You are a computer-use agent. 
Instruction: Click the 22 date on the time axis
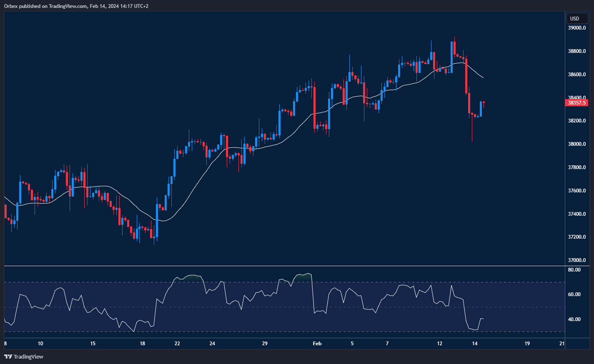click(177, 344)
